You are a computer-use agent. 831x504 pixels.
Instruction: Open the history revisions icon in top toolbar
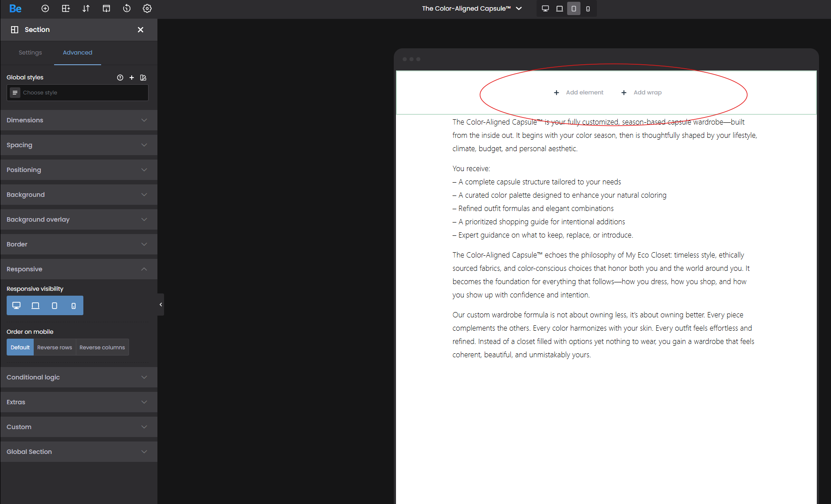click(127, 8)
